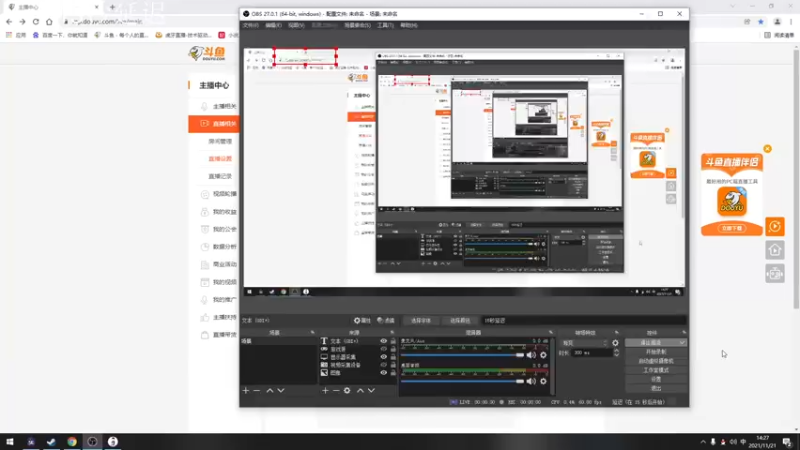
Task: Open the View menu in OBS
Action: [x=296, y=26]
